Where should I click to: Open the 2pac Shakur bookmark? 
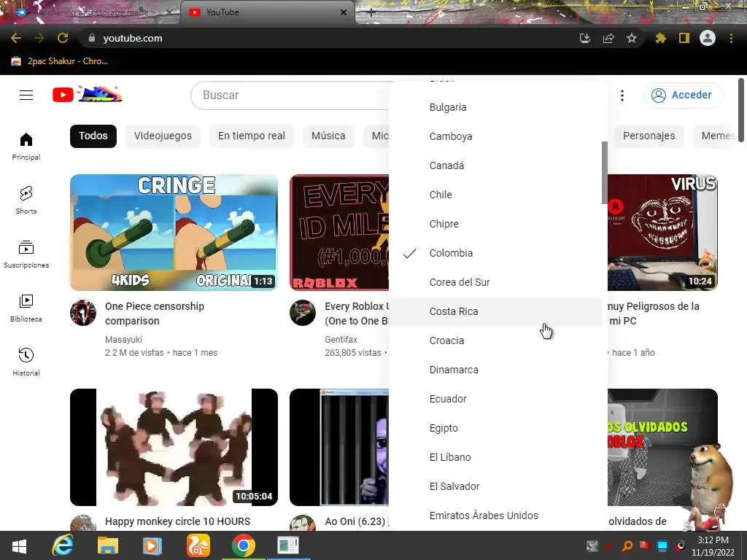tap(60, 61)
